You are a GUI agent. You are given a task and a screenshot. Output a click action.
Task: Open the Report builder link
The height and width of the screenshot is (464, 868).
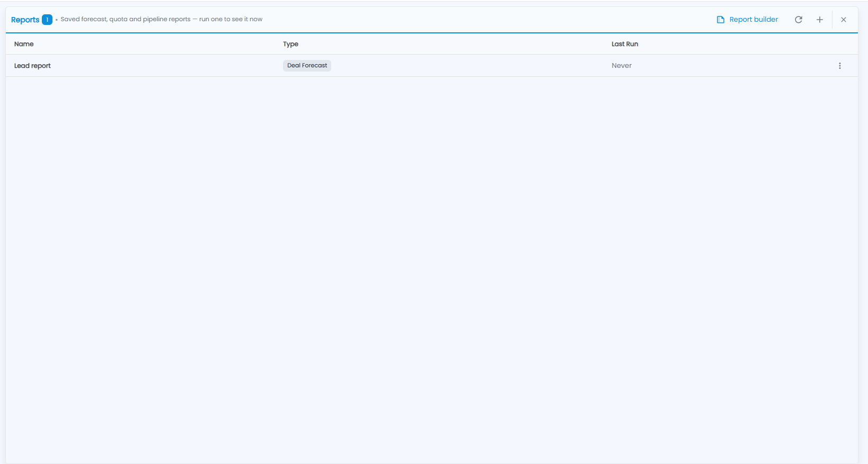[x=747, y=20]
